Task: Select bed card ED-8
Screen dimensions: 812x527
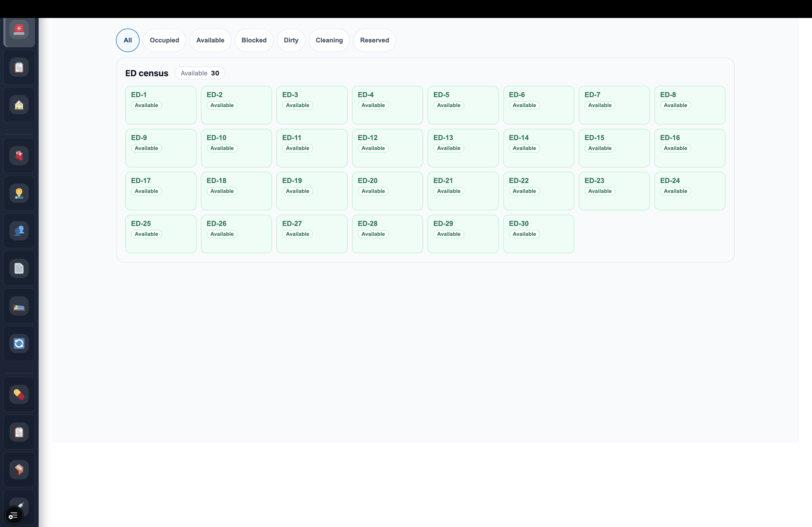Action: click(690, 105)
